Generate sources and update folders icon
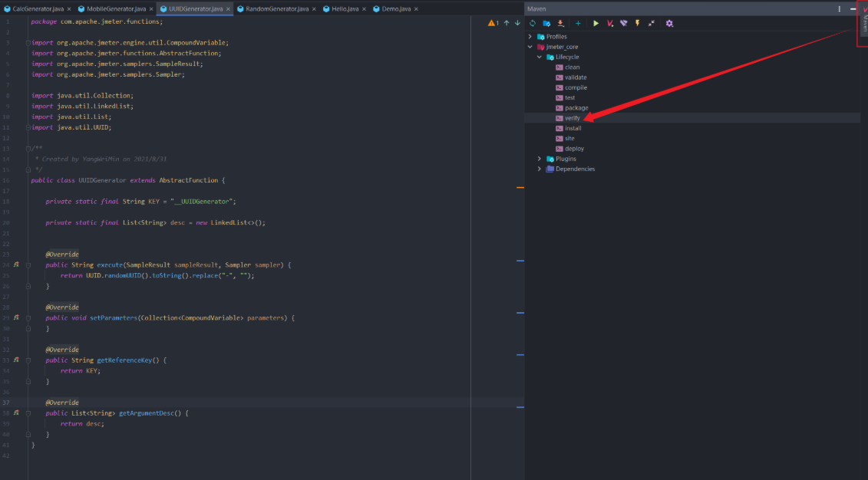868x480 pixels. pyautogui.click(x=546, y=23)
